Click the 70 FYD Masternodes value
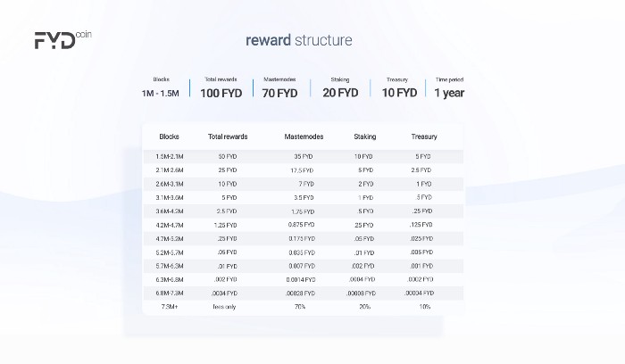This screenshot has height=364, width=625. [x=279, y=93]
